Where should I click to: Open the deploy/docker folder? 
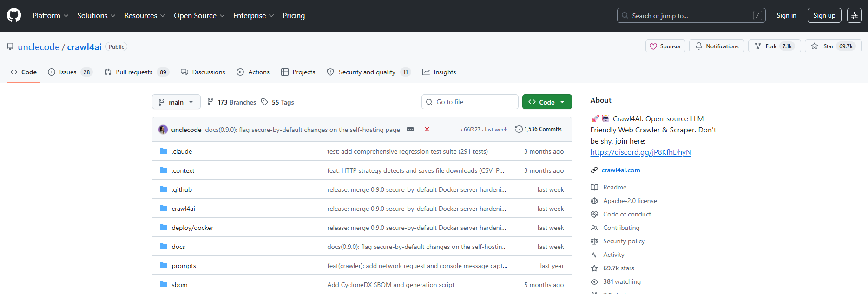(192, 228)
